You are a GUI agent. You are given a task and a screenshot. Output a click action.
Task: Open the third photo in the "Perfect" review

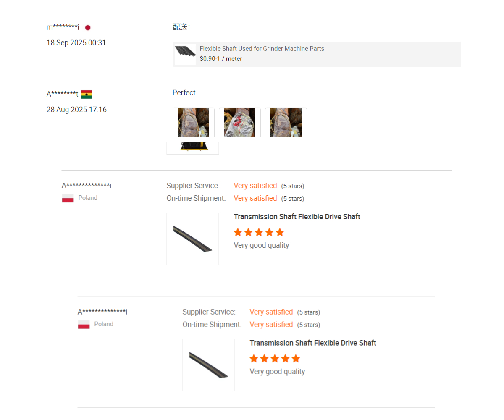point(286,123)
